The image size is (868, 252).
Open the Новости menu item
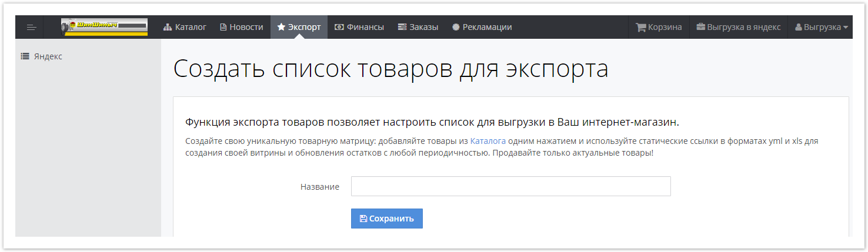pos(242,27)
